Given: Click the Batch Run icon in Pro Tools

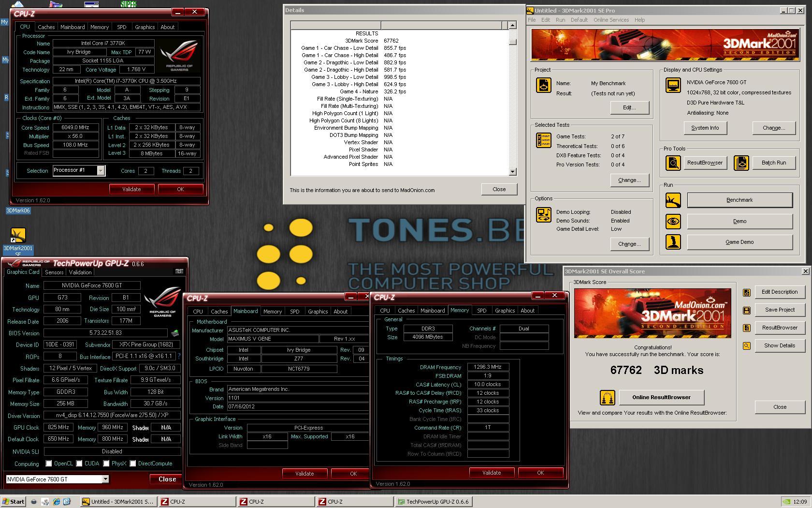Looking at the screenshot, I should tap(741, 163).
